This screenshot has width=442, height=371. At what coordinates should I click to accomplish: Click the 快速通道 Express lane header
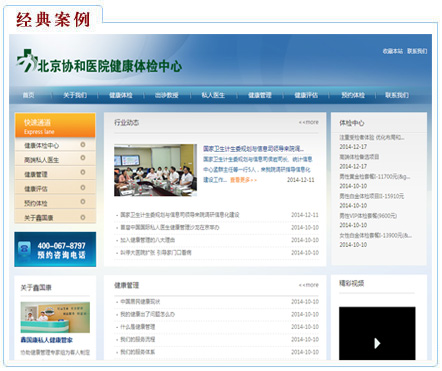coord(55,125)
